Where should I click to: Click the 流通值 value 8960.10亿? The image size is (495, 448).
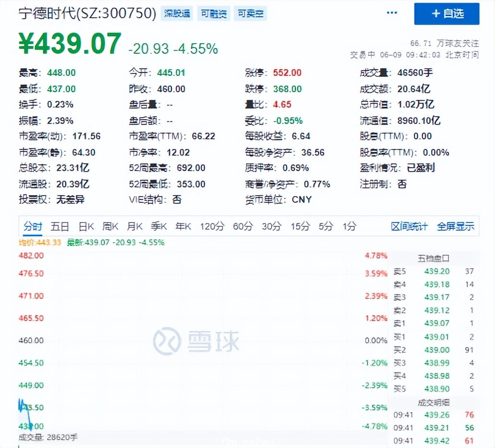[x=419, y=121]
